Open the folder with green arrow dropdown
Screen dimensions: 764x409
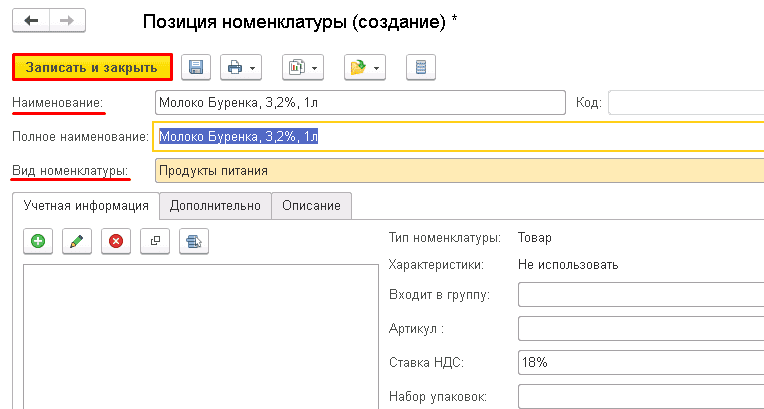pos(364,67)
